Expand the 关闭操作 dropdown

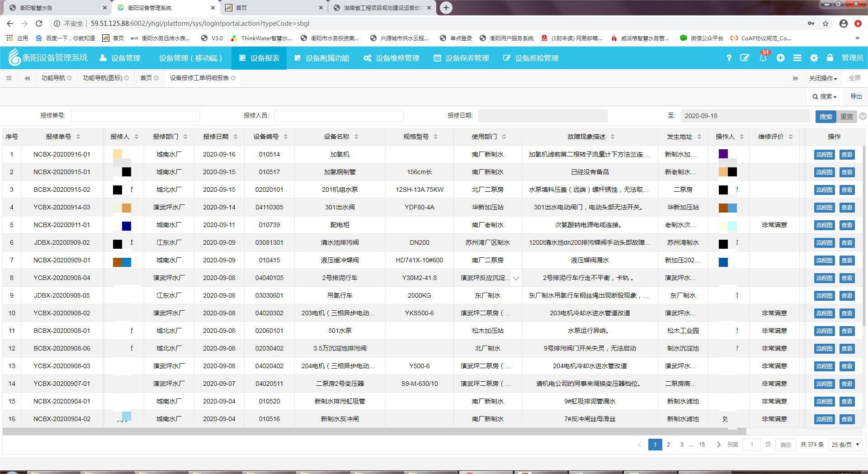823,78
